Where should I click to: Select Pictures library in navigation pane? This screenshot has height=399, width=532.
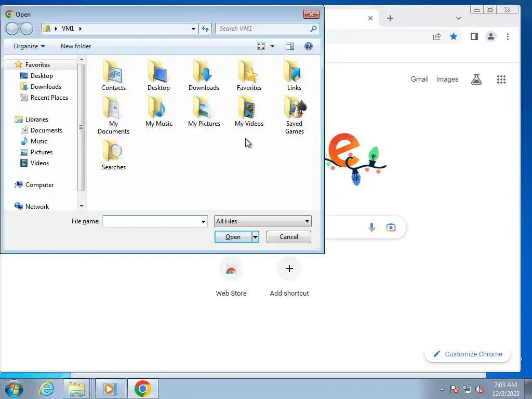42,152
